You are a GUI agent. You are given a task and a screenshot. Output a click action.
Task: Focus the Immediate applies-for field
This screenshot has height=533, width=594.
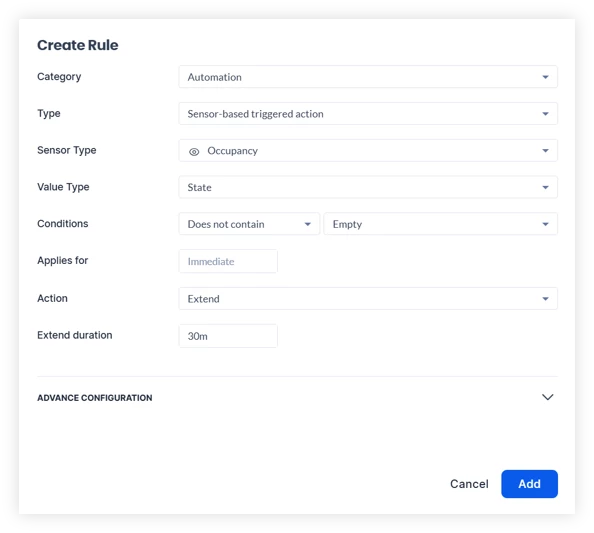pyautogui.click(x=228, y=261)
